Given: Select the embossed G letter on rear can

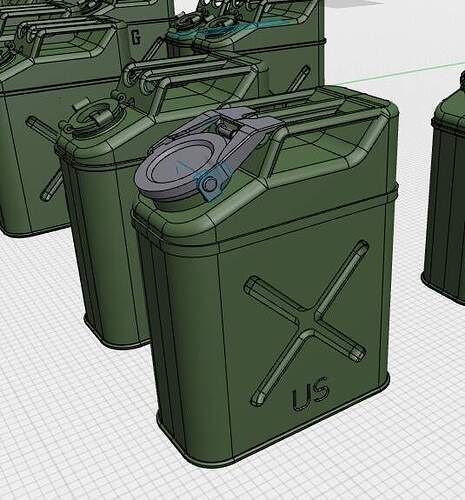Looking at the screenshot, I should point(135,37).
